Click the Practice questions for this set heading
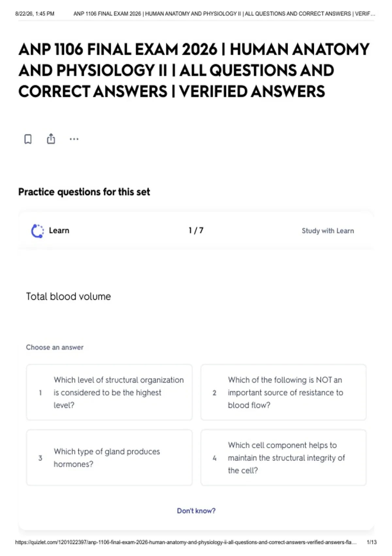Viewport: 392px width, 556px height. point(84,192)
